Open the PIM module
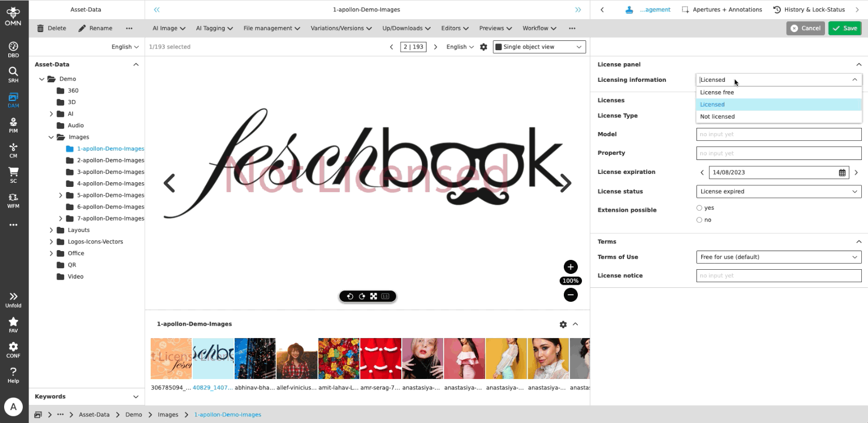The image size is (868, 423). (x=13, y=125)
